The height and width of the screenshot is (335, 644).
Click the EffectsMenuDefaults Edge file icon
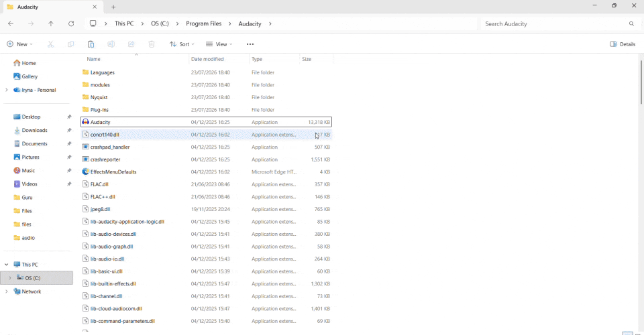point(85,172)
